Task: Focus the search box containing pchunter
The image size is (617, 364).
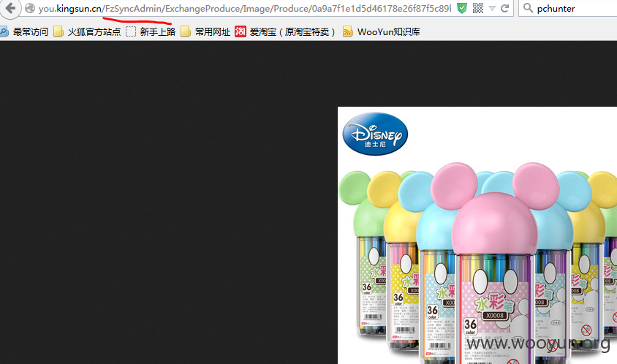Action: pyautogui.click(x=569, y=8)
